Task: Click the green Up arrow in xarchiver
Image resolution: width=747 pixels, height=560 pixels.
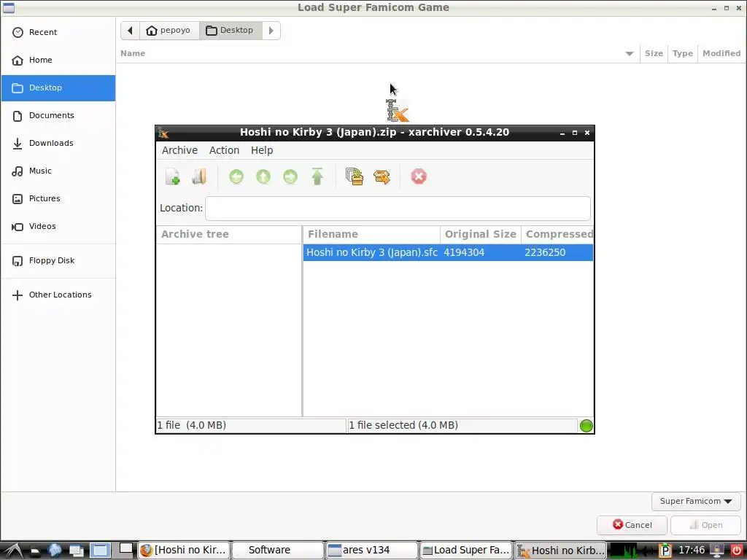Action: 263,176
